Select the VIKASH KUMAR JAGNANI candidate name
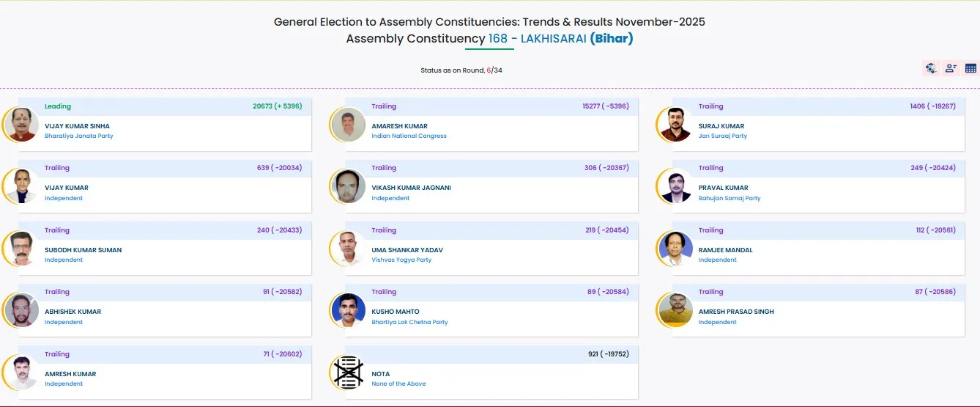980x407 pixels. click(411, 188)
